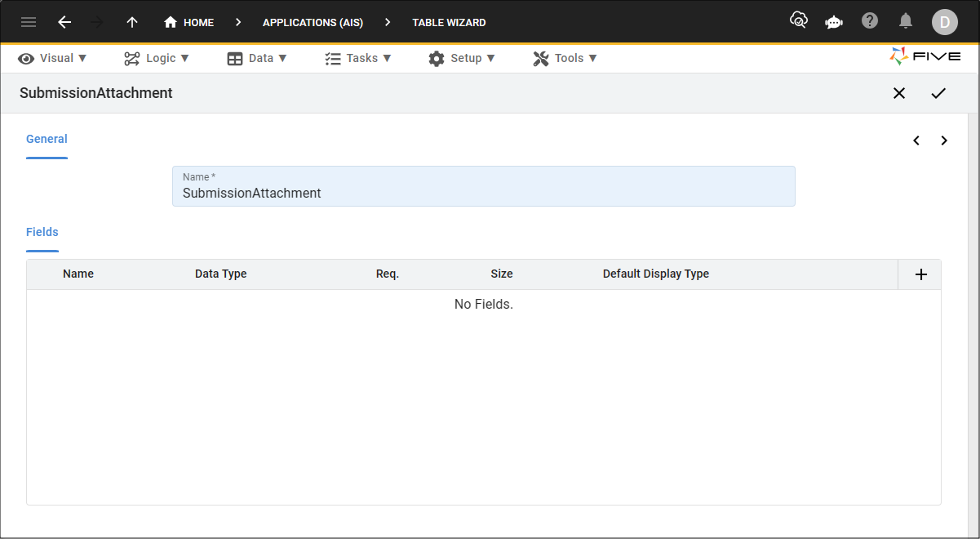The image size is (980, 539).
Task: Expand the Visual dropdown arrow
Action: pyautogui.click(x=84, y=58)
